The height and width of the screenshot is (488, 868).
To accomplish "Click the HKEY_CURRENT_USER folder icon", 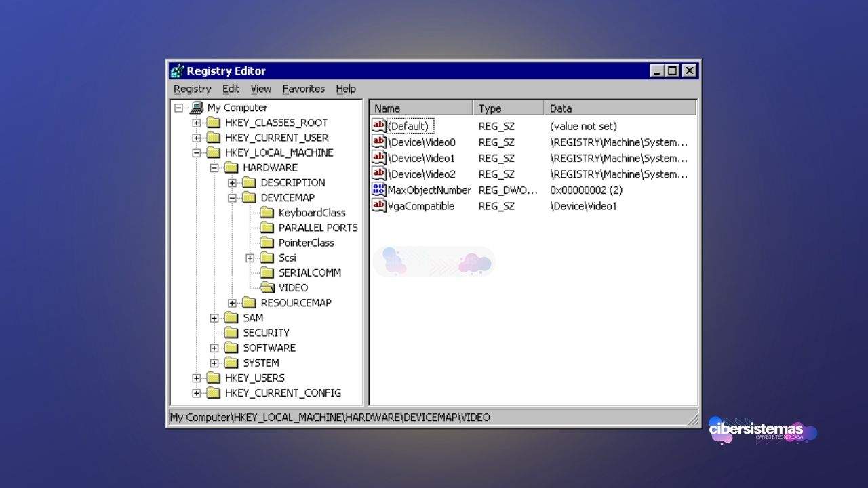I will tap(214, 138).
